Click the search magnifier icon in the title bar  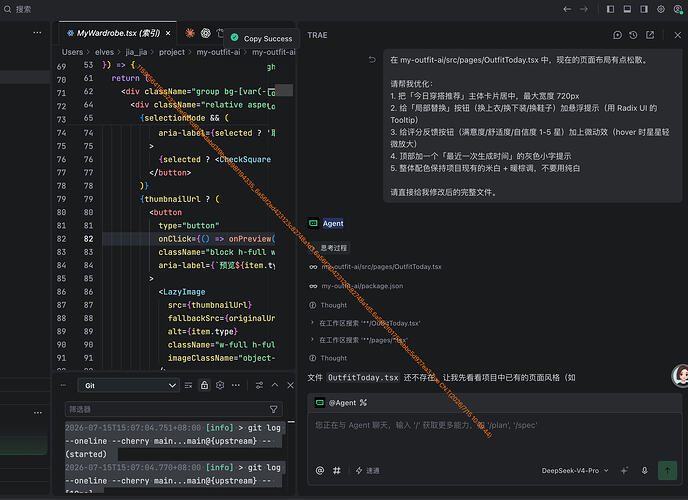pyautogui.click(x=7, y=9)
